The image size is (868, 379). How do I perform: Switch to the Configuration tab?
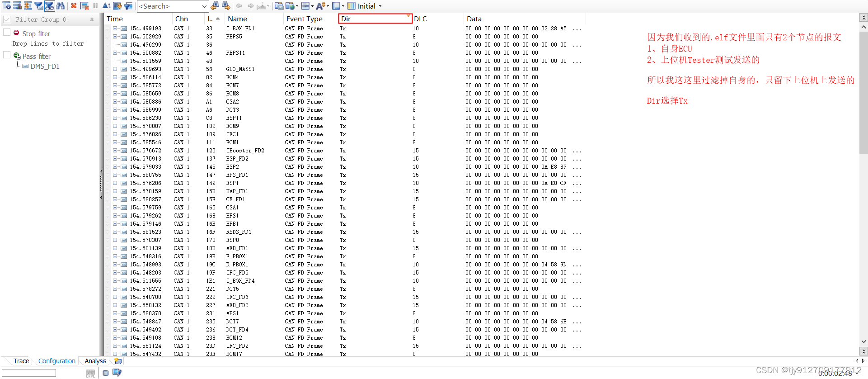[x=57, y=361]
